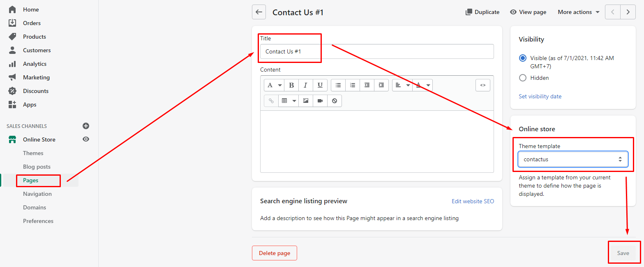Switch editor to HTML code view

pos(482,85)
